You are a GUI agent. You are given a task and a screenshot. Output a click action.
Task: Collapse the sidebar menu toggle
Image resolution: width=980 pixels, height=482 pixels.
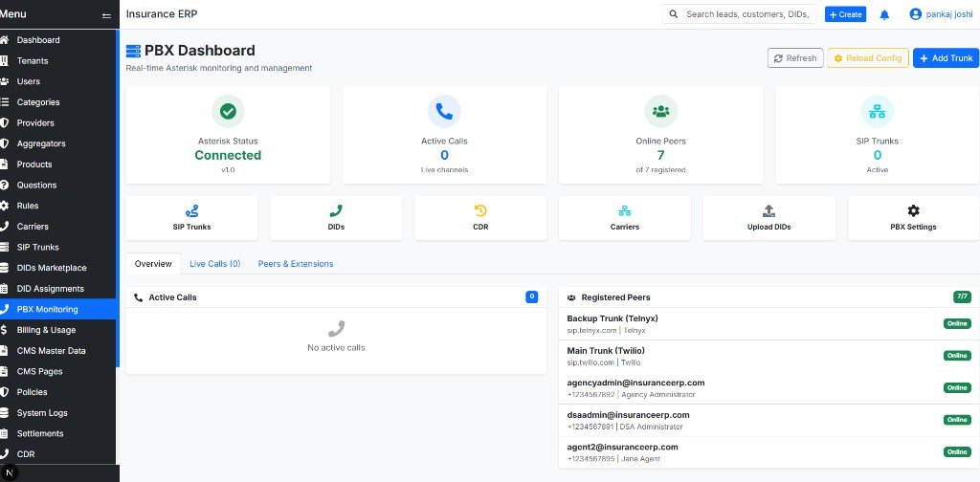click(106, 15)
